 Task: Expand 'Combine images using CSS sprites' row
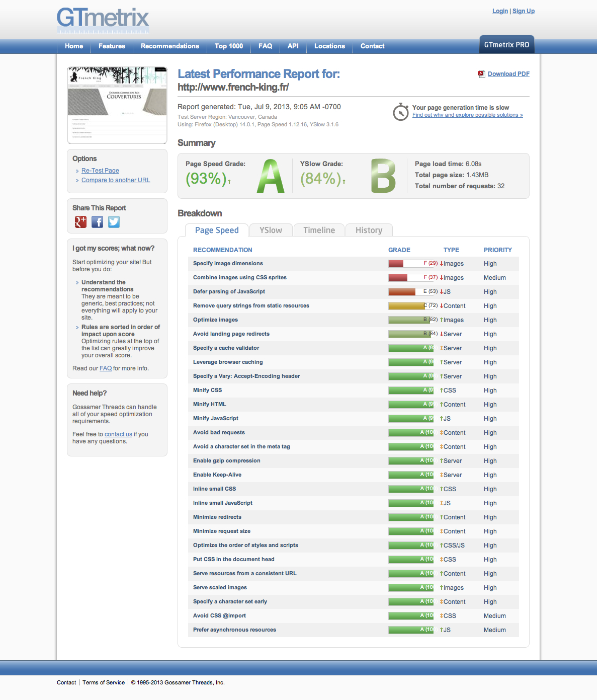point(354,278)
